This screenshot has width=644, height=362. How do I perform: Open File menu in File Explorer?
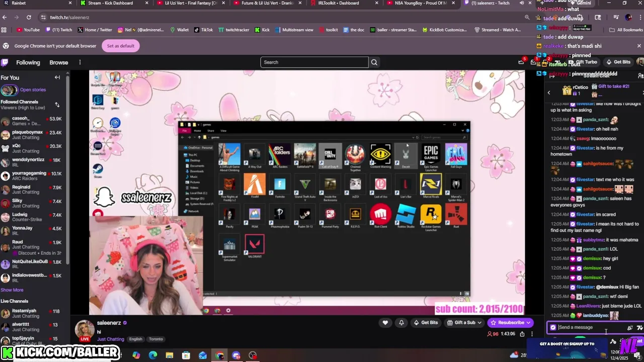(185, 131)
